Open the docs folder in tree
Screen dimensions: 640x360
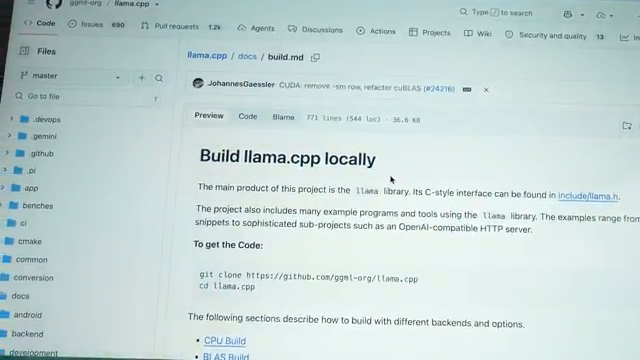point(20,296)
